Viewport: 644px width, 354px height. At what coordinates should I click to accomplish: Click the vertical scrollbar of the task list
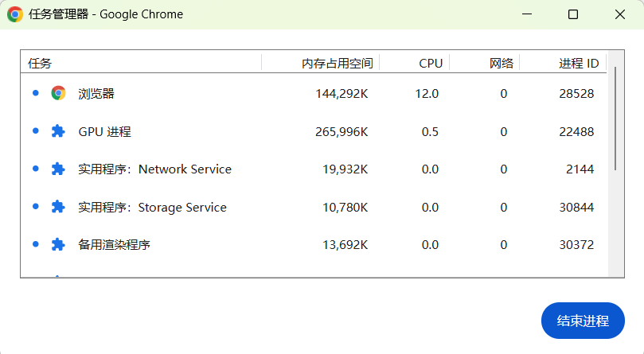click(615, 118)
